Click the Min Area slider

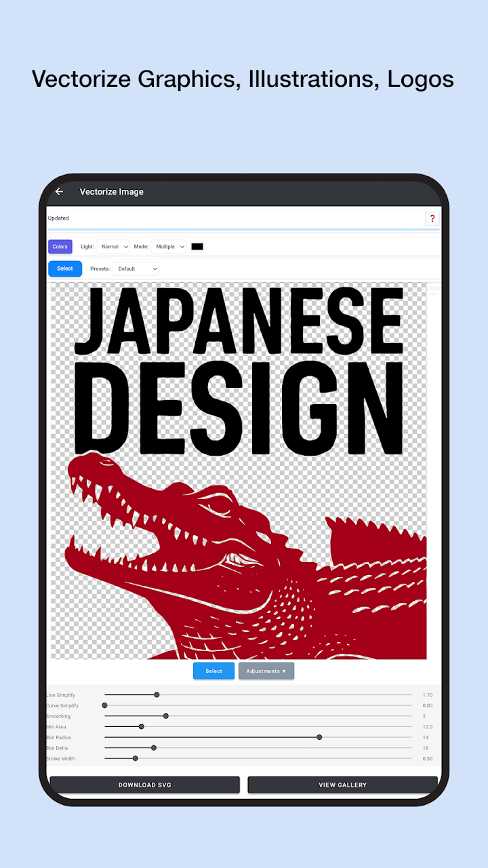pyautogui.click(x=258, y=726)
